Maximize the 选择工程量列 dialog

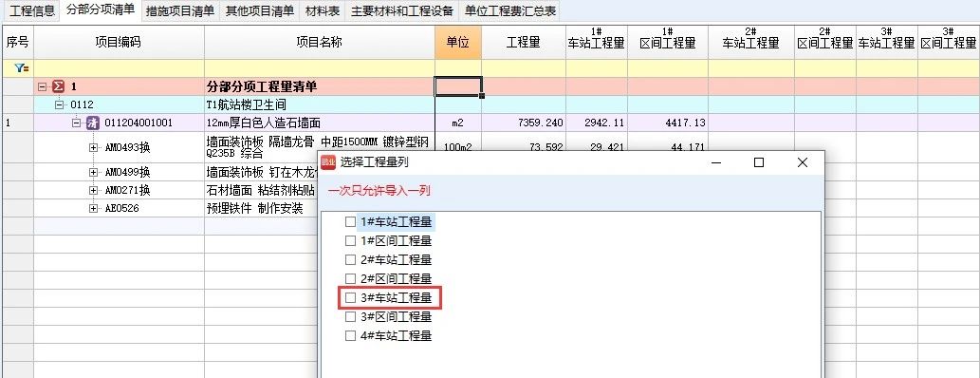click(x=759, y=162)
